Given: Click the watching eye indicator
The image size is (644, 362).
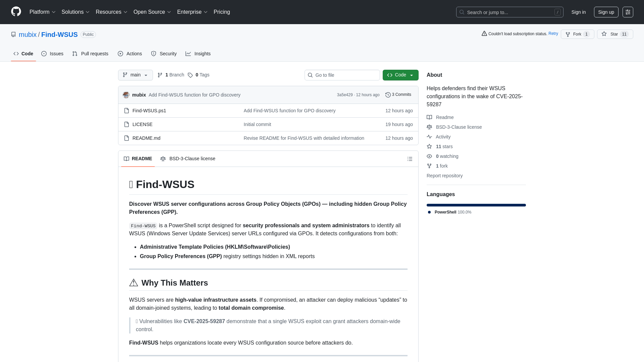Looking at the screenshot, I should click(x=429, y=156).
